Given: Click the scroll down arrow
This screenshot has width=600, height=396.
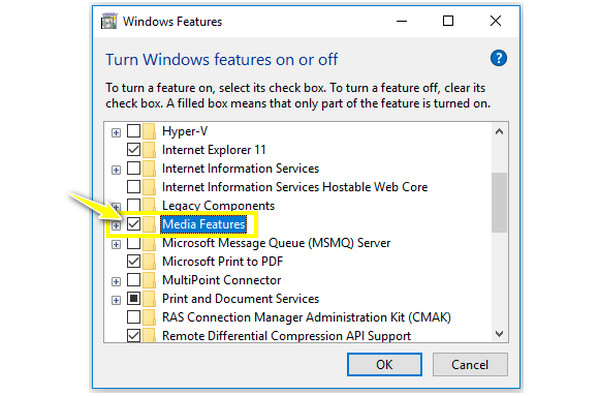Looking at the screenshot, I should pos(499,334).
